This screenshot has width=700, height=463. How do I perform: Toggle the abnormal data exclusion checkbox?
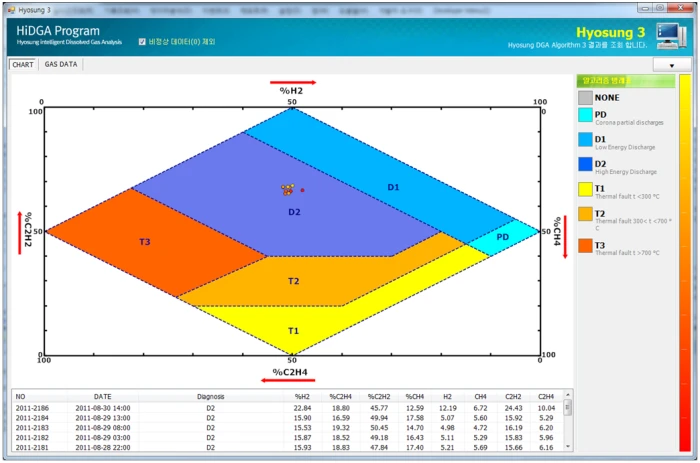click(x=142, y=42)
